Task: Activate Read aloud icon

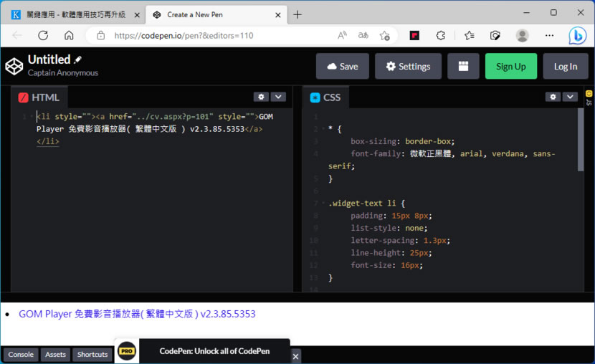Action: click(x=342, y=36)
